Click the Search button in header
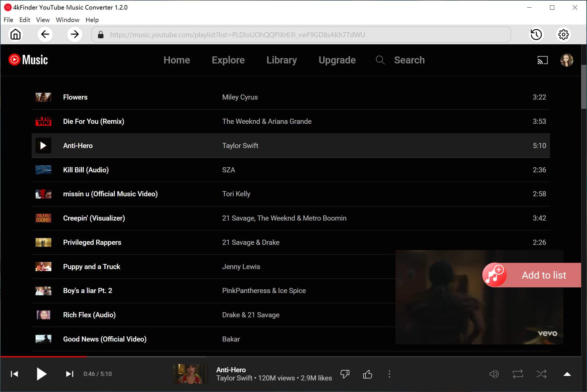The image size is (587, 392). 409,60
